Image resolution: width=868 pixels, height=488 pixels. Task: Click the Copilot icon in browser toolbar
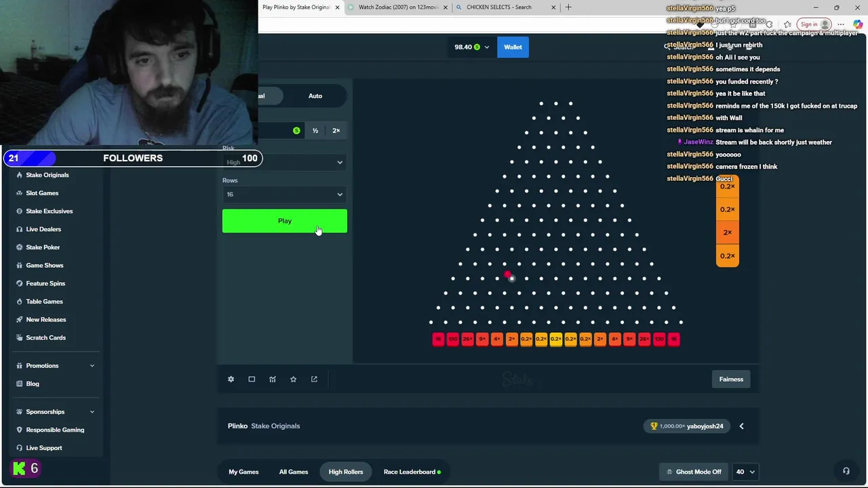click(x=859, y=24)
